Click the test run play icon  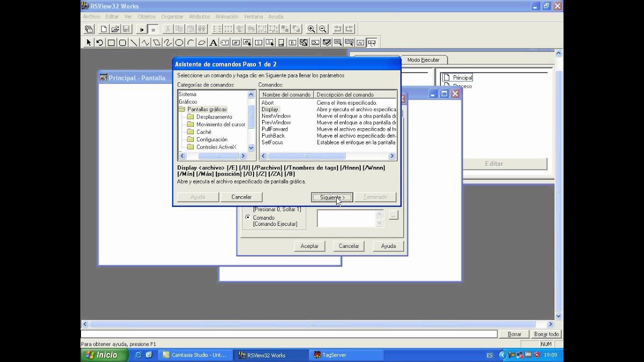tap(141, 29)
